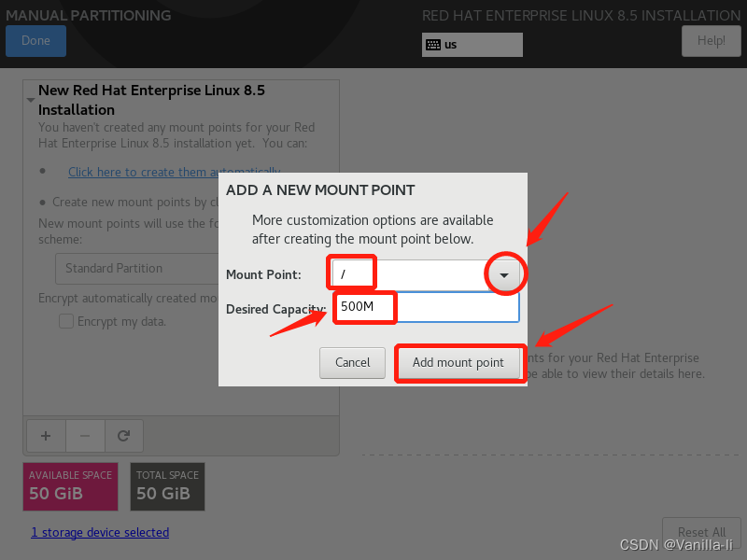The height and width of the screenshot is (560, 747).
Task: Click the TOTAL SPACE 50 GiB indicator
Action: pyautogui.click(x=168, y=486)
